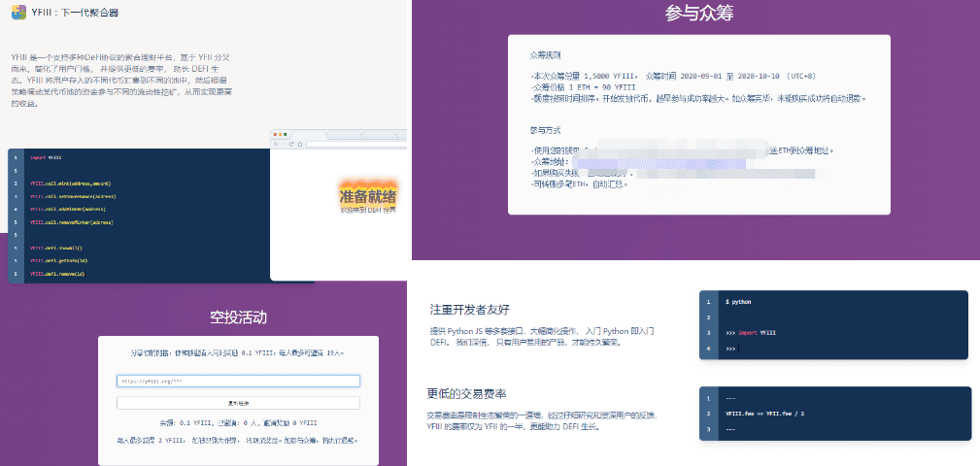
Task: Click the '可转账多笔ETH，自动汇总' line
Action: click(x=579, y=184)
